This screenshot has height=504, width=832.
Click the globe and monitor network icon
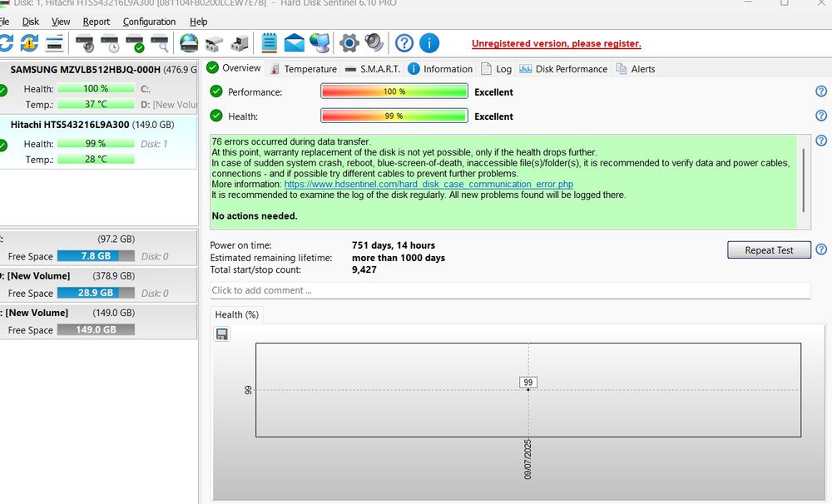[x=320, y=43]
